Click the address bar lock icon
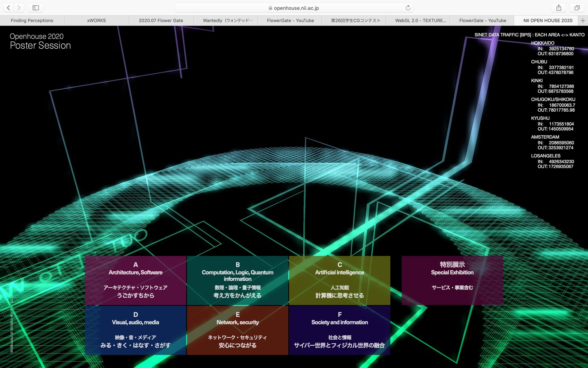Screen dimensions: 588x368 click(x=270, y=8)
